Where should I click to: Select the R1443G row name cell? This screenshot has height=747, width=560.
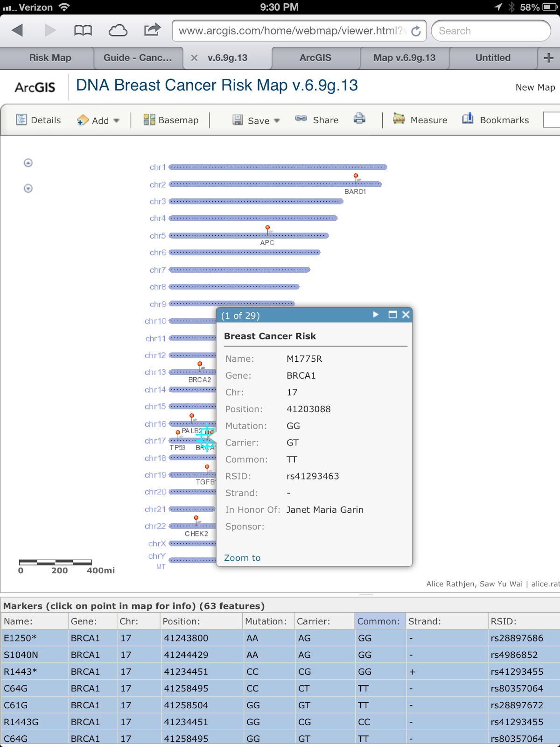pos(34,722)
